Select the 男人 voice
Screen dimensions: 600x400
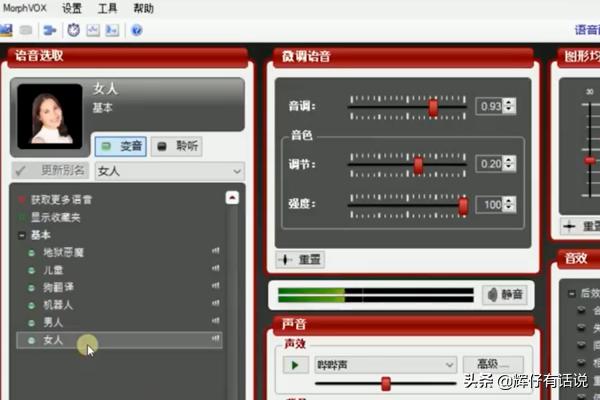tap(53, 322)
